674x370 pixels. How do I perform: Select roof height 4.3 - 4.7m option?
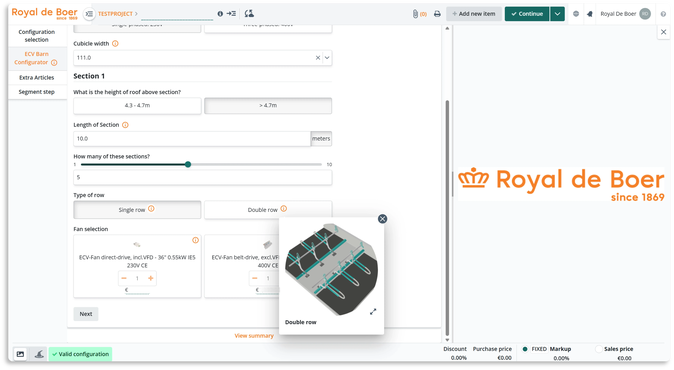click(137, 106)
